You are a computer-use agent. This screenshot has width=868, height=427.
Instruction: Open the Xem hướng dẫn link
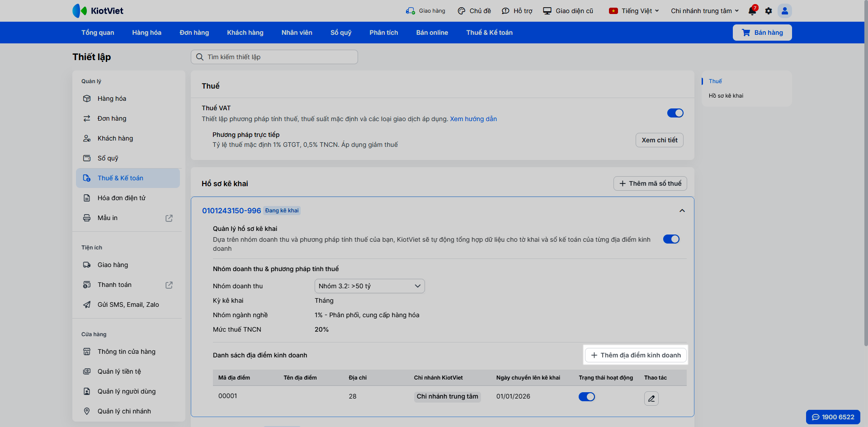[473, 119]
